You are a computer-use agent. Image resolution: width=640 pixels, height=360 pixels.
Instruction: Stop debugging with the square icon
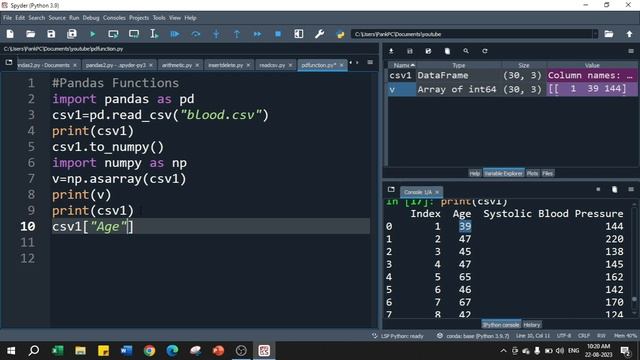pos(278,34)
